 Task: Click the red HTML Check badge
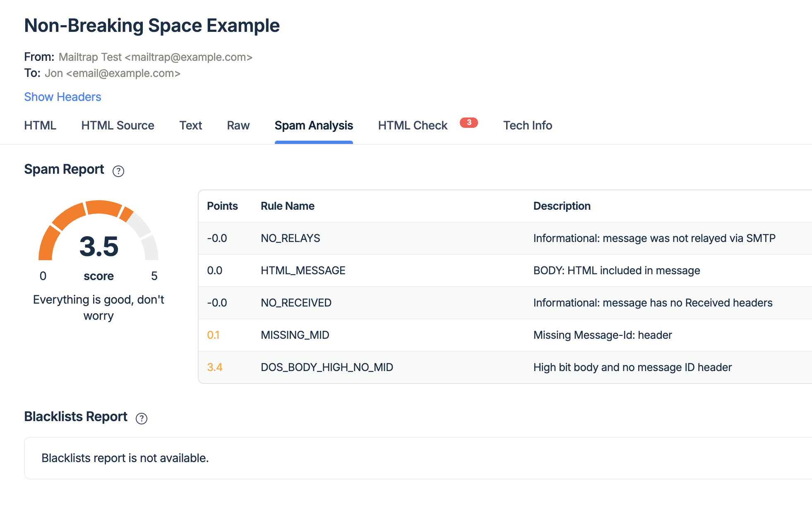tap(468, 122)
